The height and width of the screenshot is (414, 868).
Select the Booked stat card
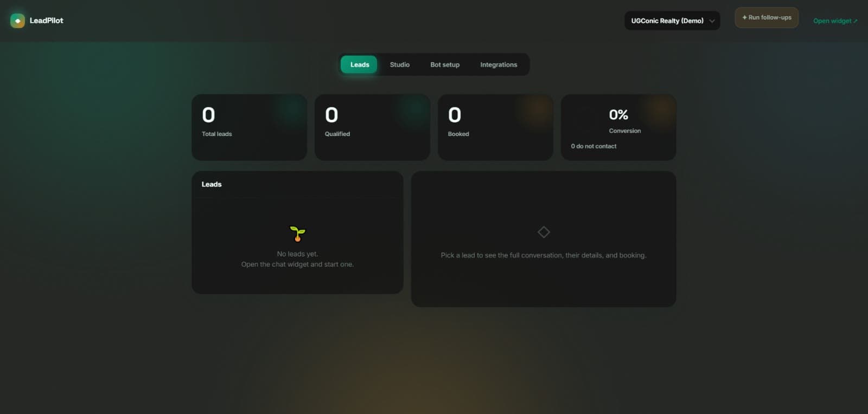[495, 127]
